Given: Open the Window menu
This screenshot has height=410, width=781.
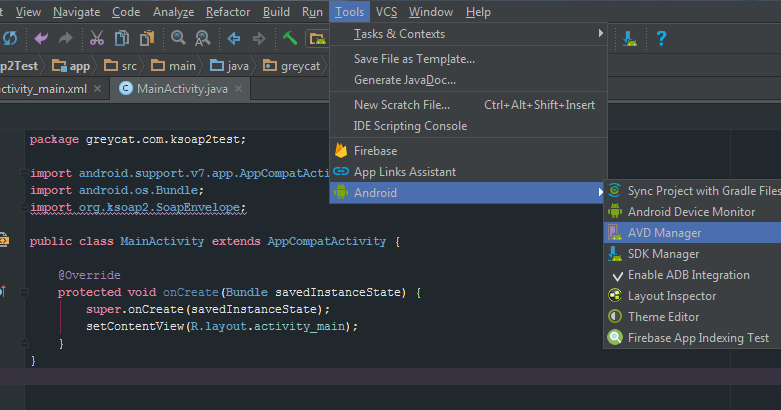Looking at the screenshot, I should point(431,12).
